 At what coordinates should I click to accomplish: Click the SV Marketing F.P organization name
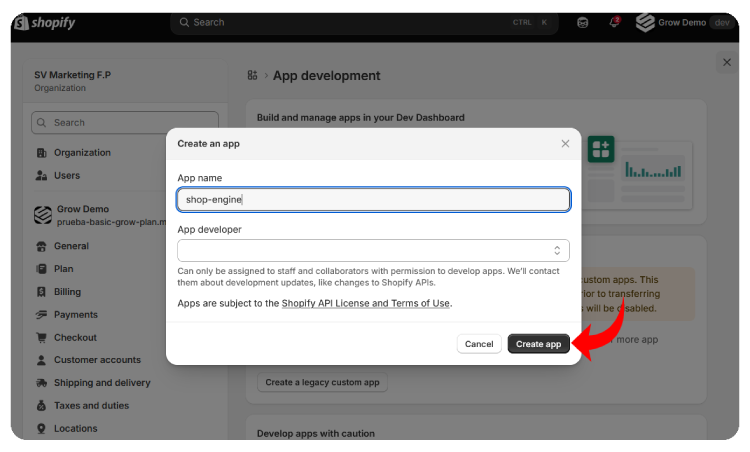pyautogui.click(x=72, y=75)
